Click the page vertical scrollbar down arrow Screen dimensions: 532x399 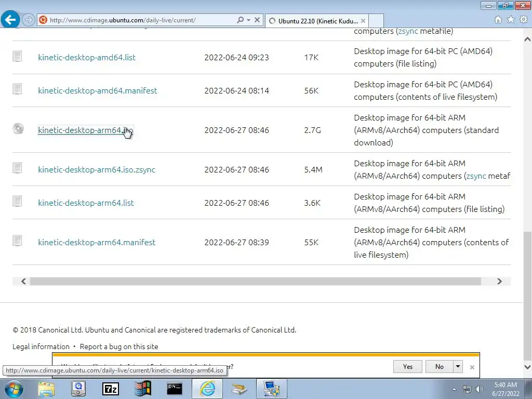pos(527,367)
